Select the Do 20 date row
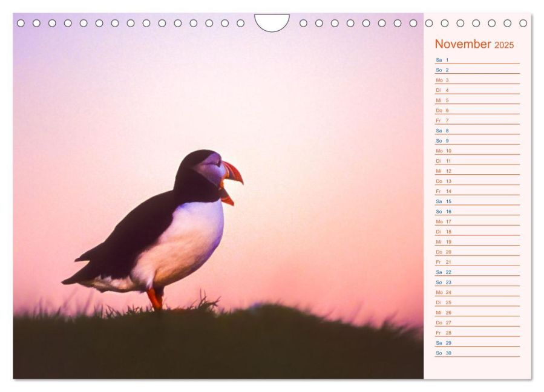This screenshot has width=544, height=392. pyautogui.click(x=477, y=252)
